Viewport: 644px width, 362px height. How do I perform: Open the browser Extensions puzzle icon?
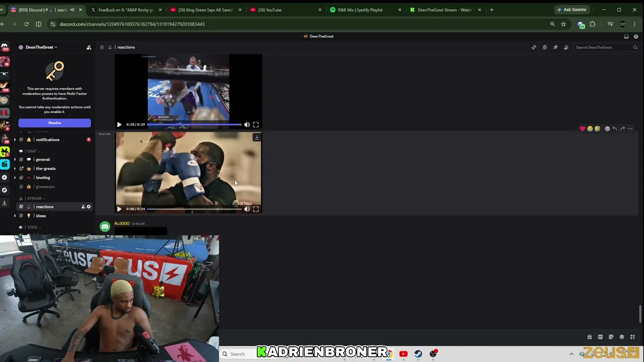click(x=593, y=24)
